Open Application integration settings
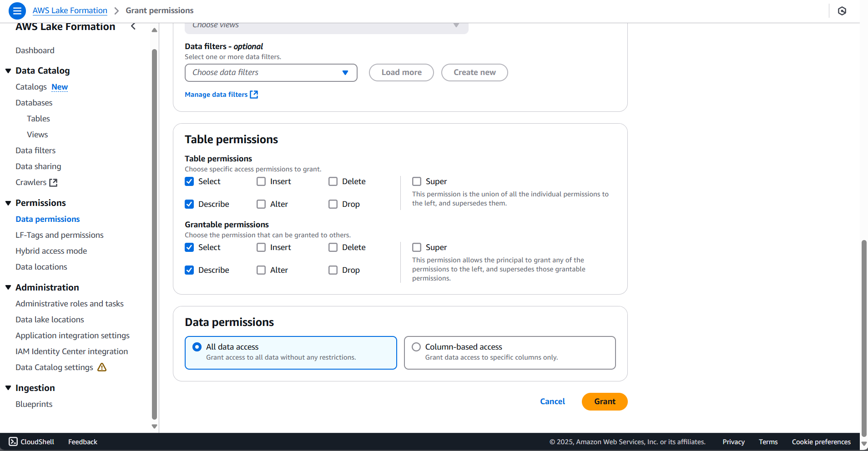Viewport: 868px width, 451px height. 72,336
